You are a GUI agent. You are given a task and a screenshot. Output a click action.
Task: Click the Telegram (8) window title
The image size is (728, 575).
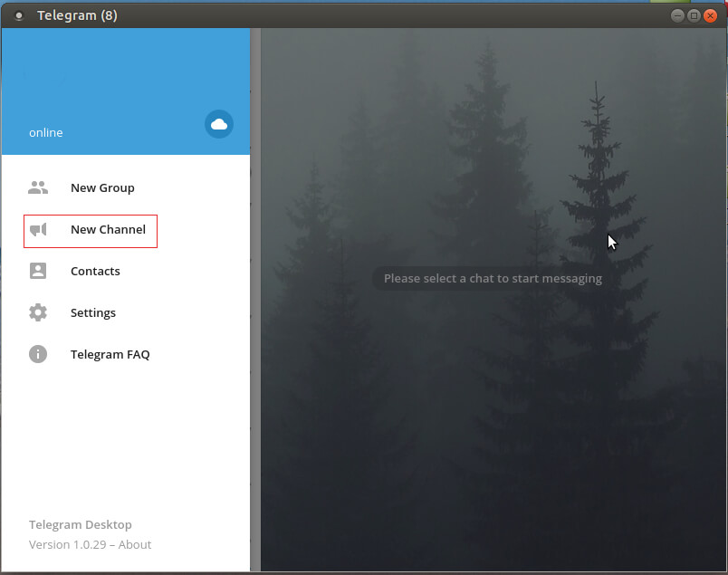click(x=77, y=14)
